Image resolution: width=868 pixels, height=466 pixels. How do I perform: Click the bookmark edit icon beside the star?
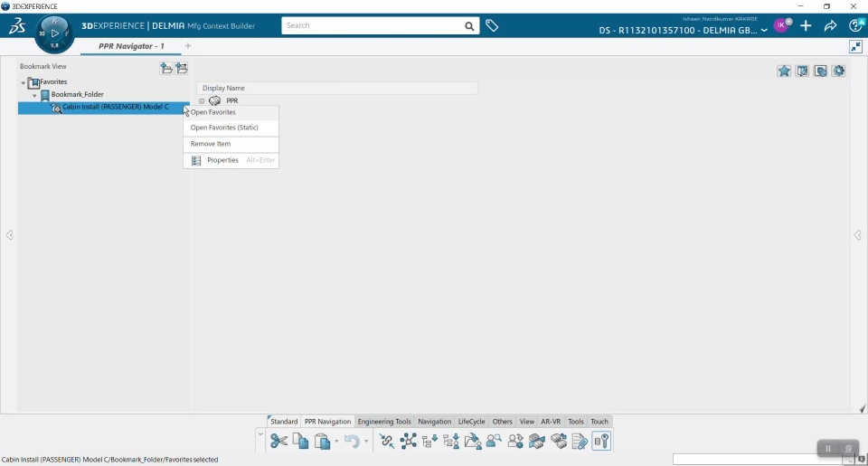pos(802,71)
